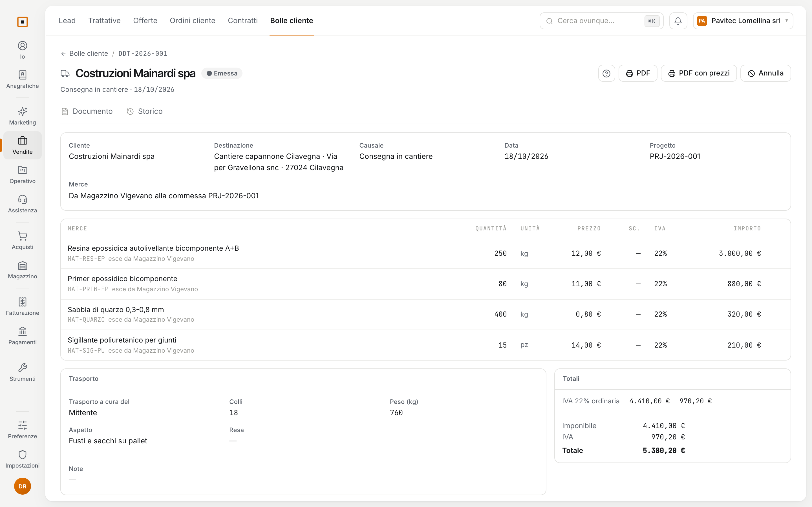This screenshot has width=812, height=507.
Task: Click the Annulla button
Action: [x=765, y=73]
